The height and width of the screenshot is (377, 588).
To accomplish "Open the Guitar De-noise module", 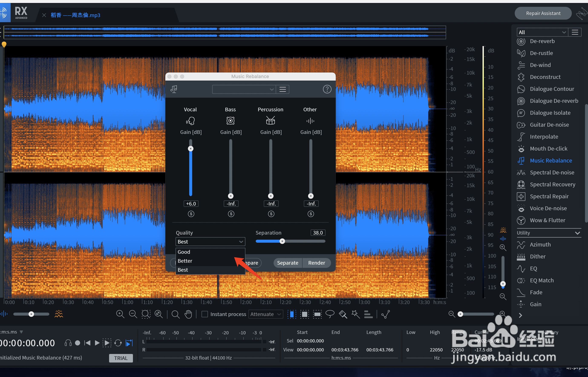I will click(549, 125).
